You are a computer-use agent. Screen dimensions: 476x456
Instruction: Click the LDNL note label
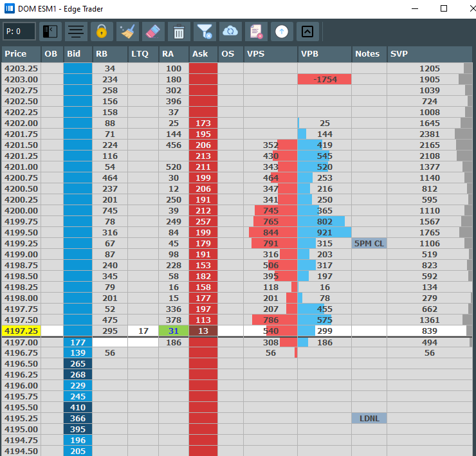click(x=369, y=418)
